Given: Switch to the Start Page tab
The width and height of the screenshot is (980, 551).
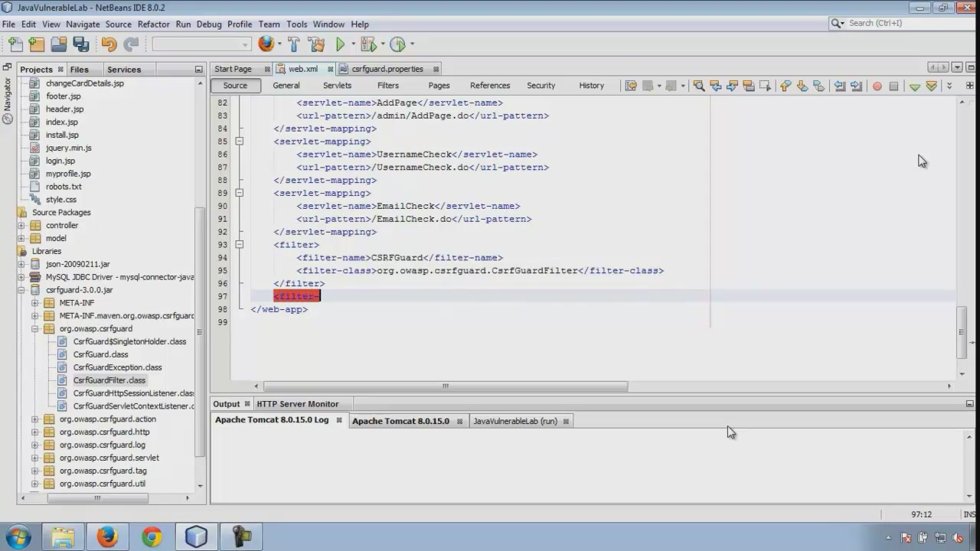Looking at the screenshot, I should pyautogui.click(x=233, y=69).
